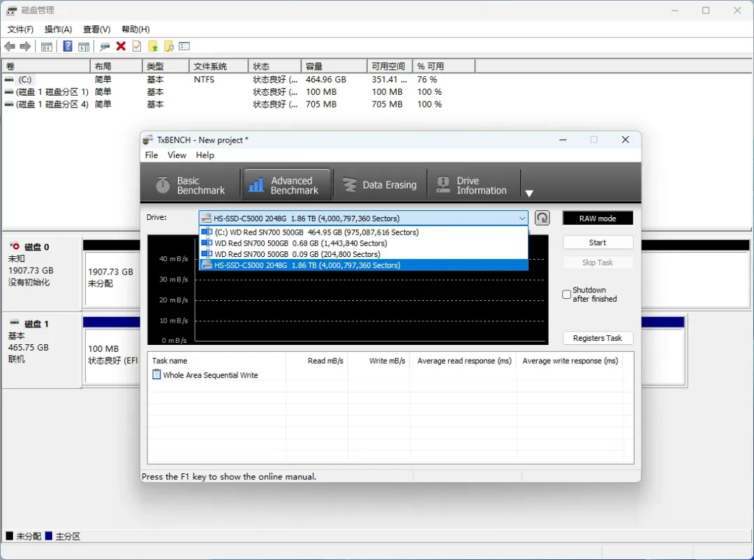Open the Data Erasing tab

coord(380,185)
